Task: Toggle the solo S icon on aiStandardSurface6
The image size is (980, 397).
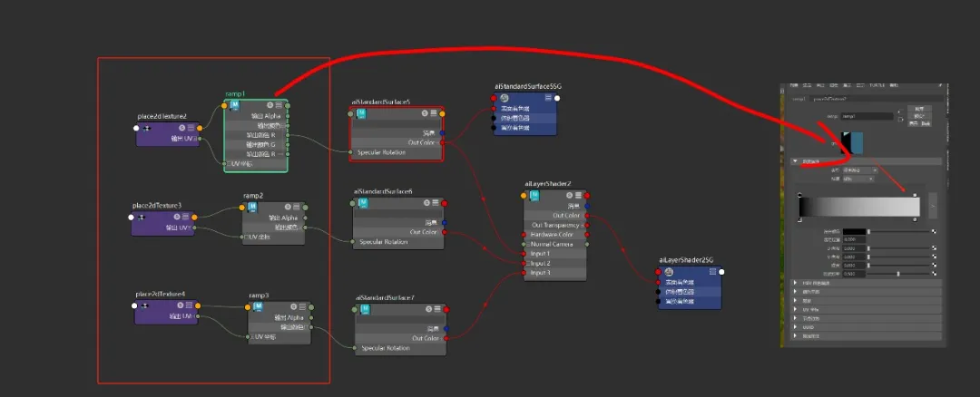Action: (426, 203)
